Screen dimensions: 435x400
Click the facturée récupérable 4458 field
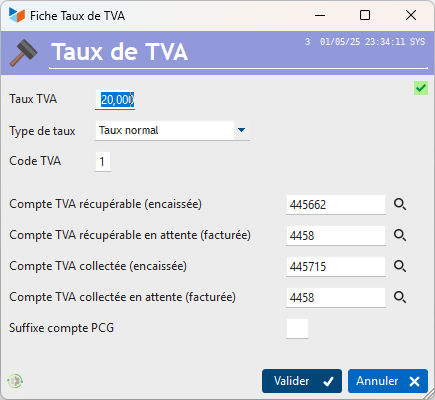pyautogui.click(x=336, y=236)
